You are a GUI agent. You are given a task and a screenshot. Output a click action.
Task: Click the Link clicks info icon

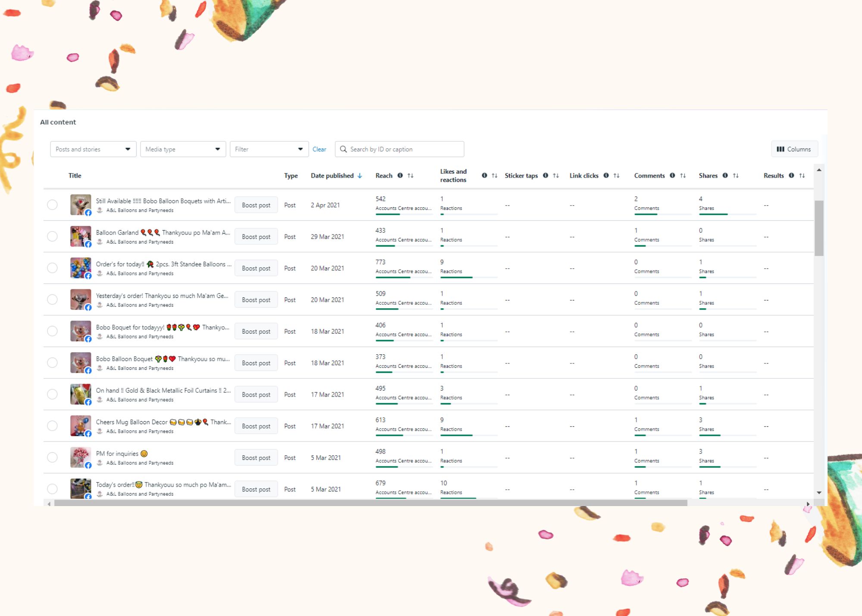pyautogui.click(x=606, y=175)
